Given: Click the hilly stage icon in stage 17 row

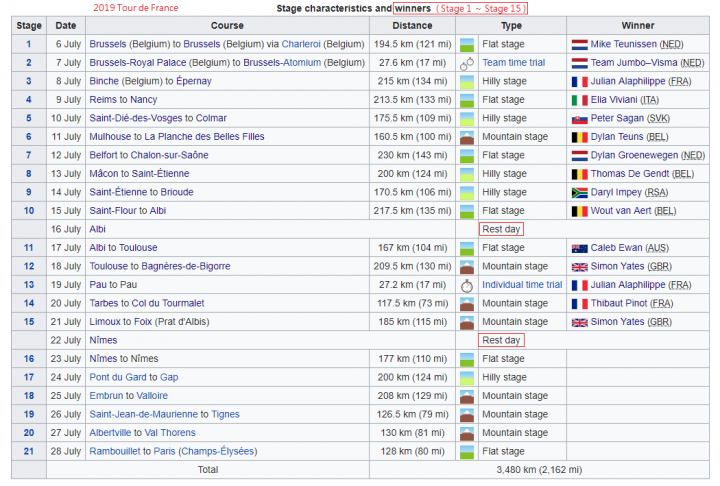Looking at the screenshot, I should [467, 378].
